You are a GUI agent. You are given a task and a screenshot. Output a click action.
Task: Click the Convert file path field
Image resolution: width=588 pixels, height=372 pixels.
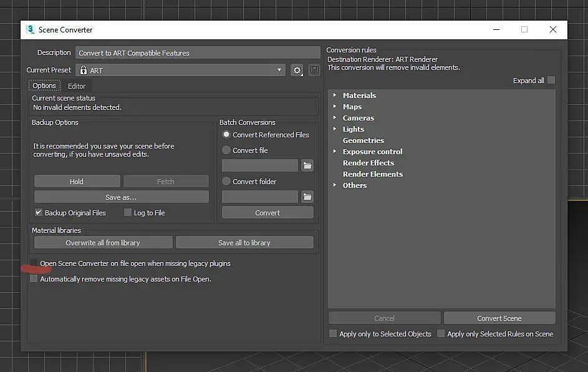click(260, 165)
